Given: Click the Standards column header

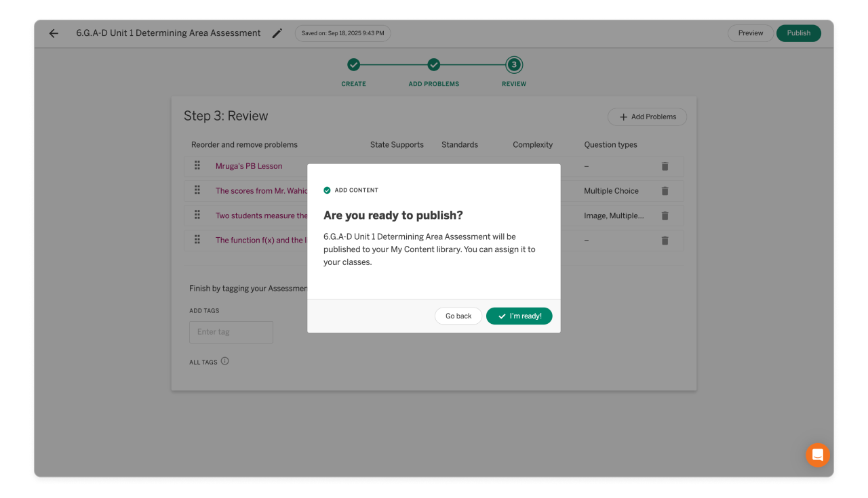Looking at the screenshot, I should pyautogui.click(x=460, y=145).
